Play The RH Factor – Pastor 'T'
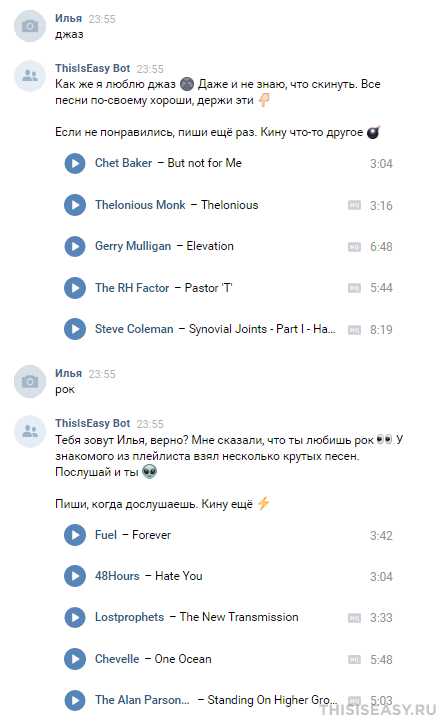447x728 pixels. [75, 288]
